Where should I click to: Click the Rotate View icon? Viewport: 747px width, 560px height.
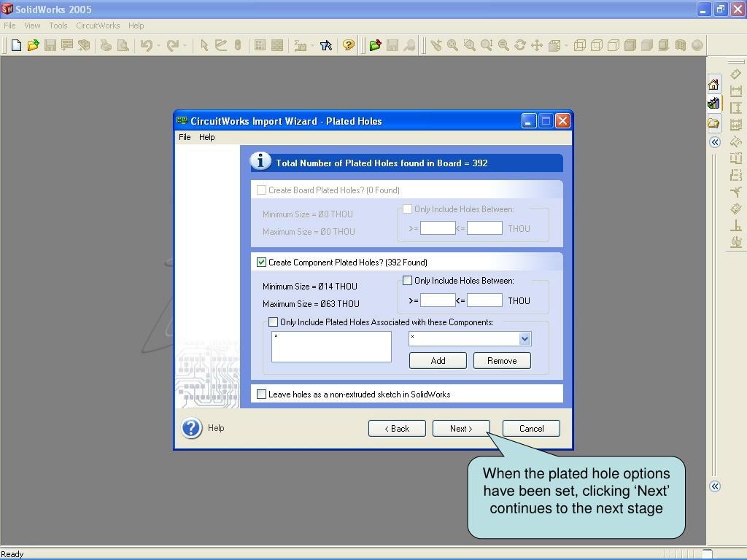click(x=519, y=45)
